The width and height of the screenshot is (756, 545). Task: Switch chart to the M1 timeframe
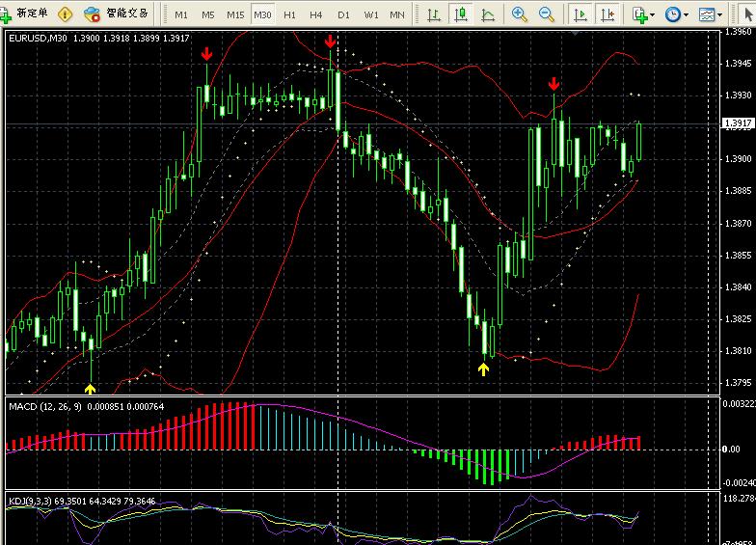pos(181,15)
